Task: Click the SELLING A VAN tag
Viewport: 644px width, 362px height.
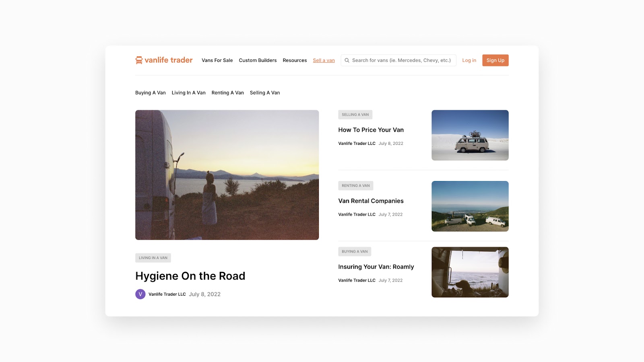Action: (x=355, y=115)
